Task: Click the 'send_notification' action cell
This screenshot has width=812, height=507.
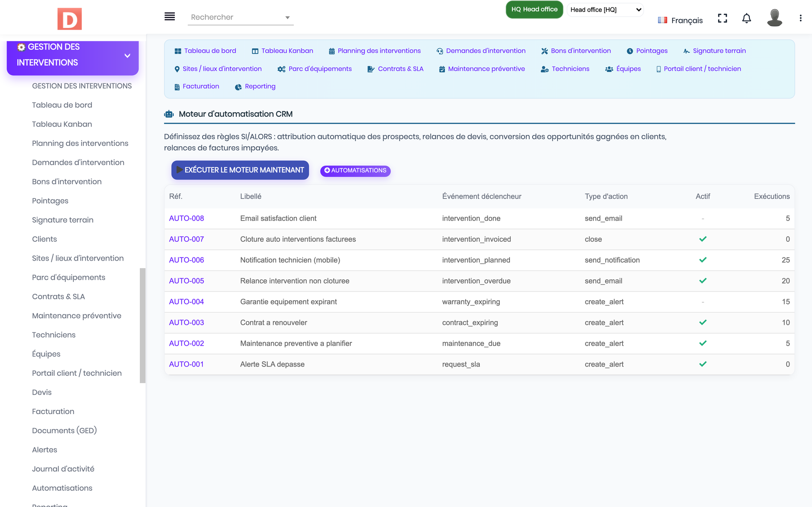Action: point(612,260)
